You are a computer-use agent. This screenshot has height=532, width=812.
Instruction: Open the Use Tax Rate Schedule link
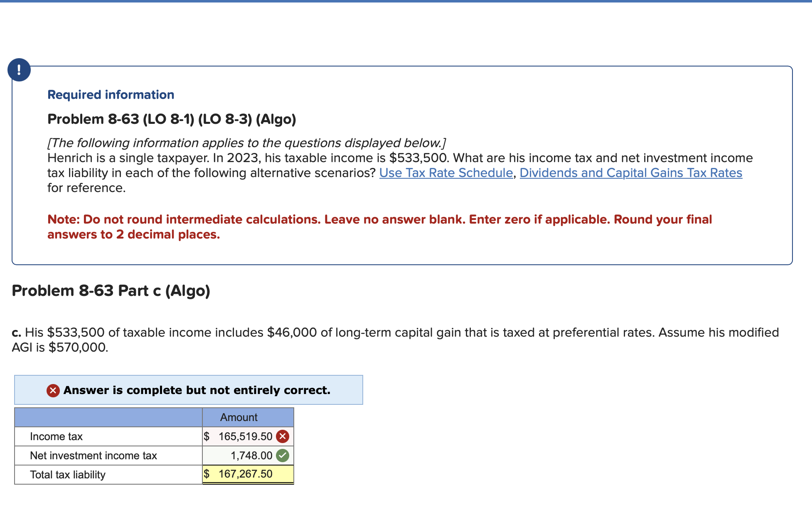tap(446, 173)
